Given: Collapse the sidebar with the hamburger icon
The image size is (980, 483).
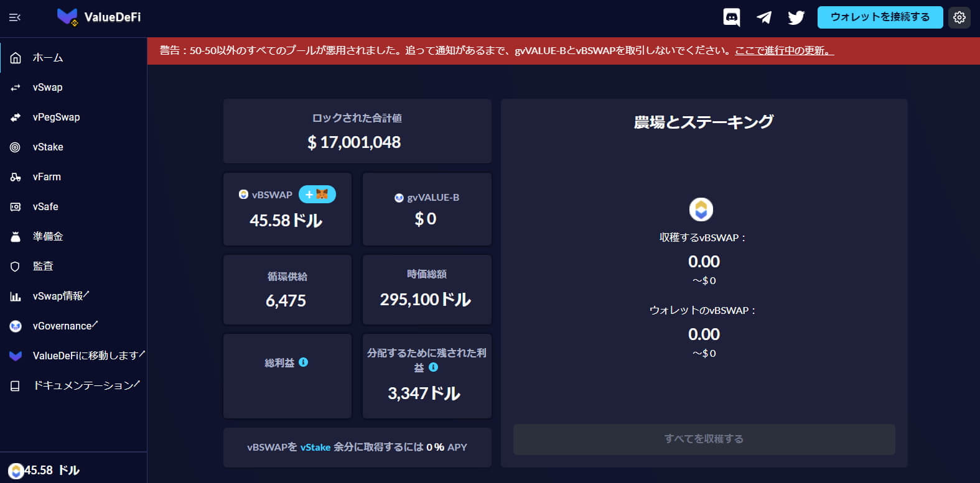Looking at the screenshot, I should click(15, 17).
